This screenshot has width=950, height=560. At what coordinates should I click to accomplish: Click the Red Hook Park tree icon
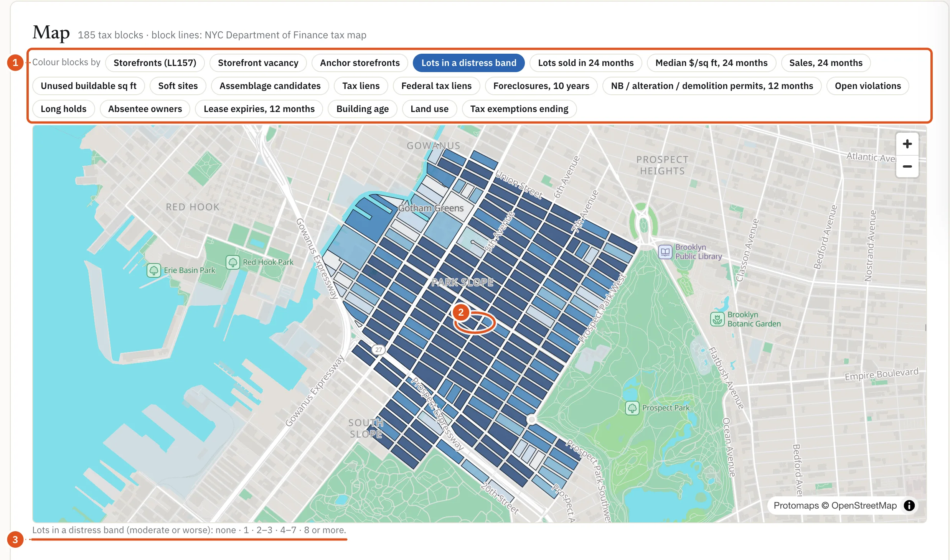233,262
